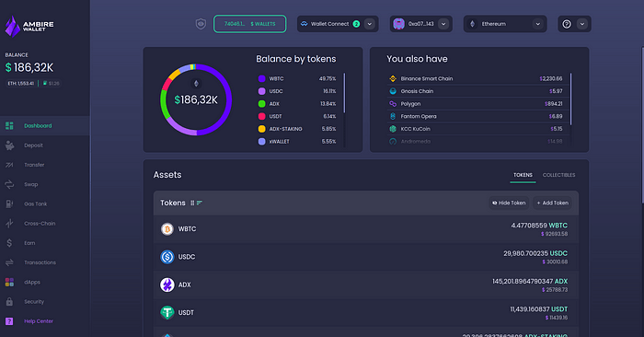Click the ETH balance chip in sidebar

20,84
